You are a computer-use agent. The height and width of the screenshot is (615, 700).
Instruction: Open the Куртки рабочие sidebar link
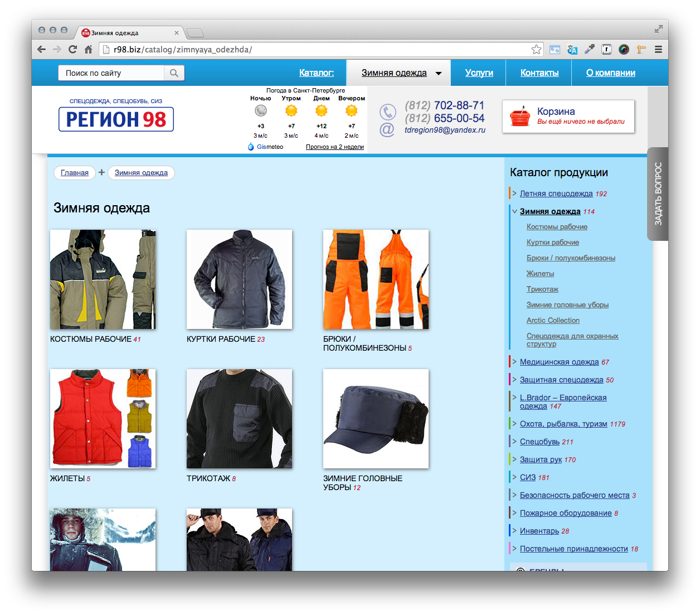553,243
